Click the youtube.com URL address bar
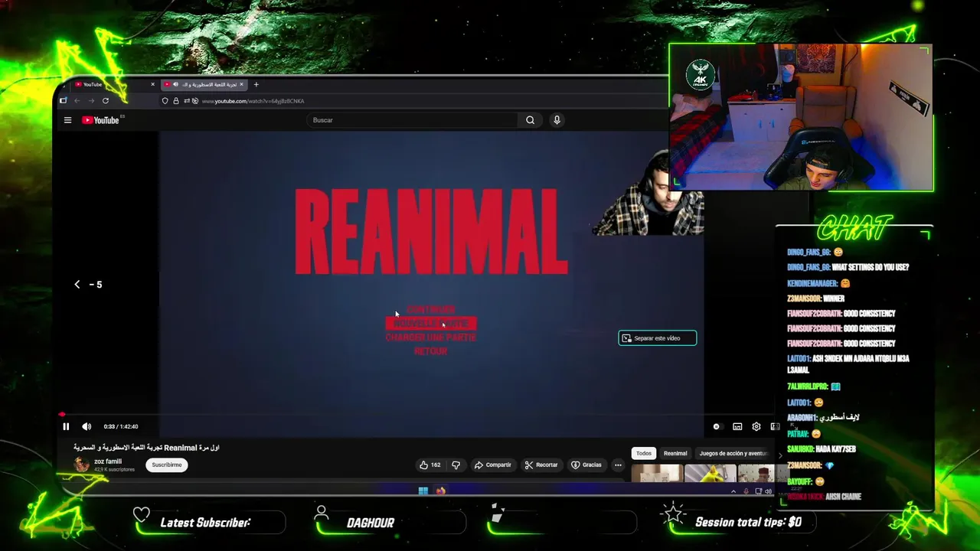The width and height of the screenshot is (980, 551). pyautogui.click(x=253, y=101)
